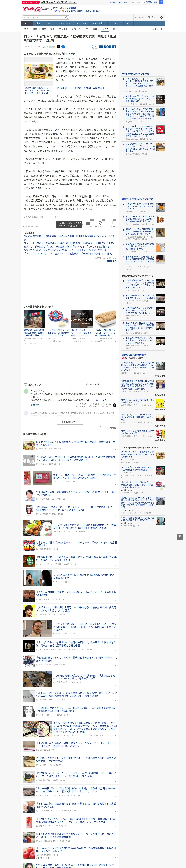The image size is (186, 868).
Task: Open the ランキング navigation tab
Action: [115, 24]
